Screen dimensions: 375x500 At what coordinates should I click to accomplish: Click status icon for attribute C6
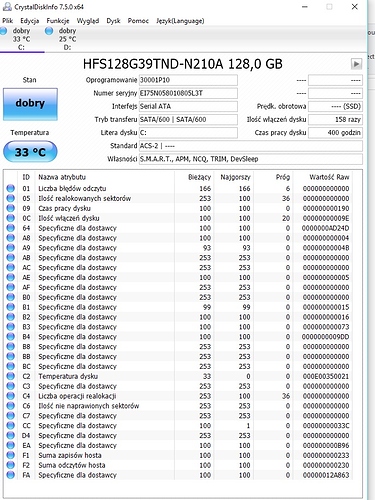pyautogui.click(x=11, y=406)
